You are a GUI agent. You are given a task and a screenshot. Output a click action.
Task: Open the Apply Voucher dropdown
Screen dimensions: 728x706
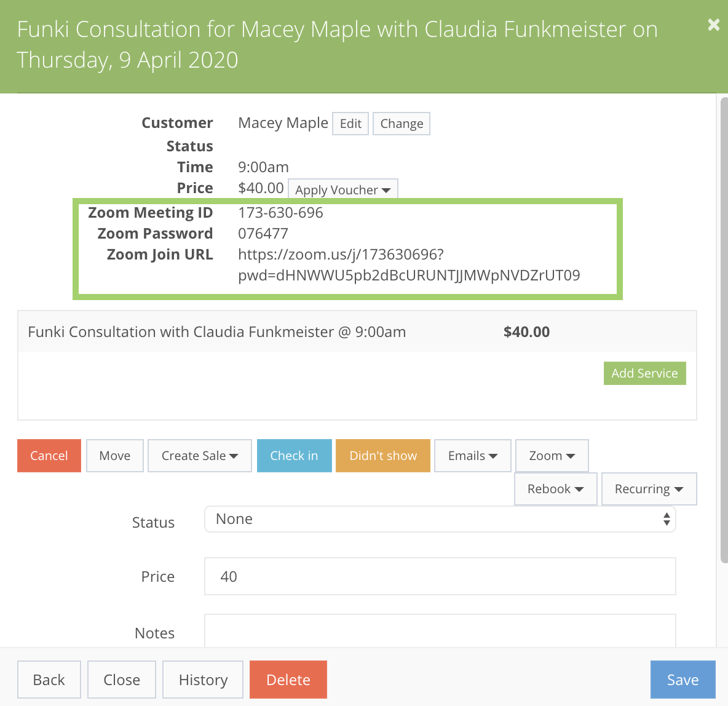342,189
